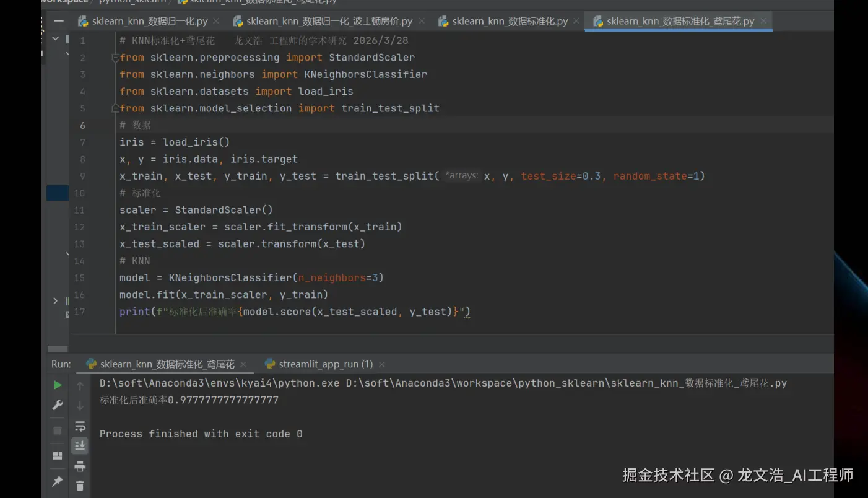Screen dimensions: 868x498
Task: Click scaler.fit_transform(x_train) call
Action: (x=313, y=227)
